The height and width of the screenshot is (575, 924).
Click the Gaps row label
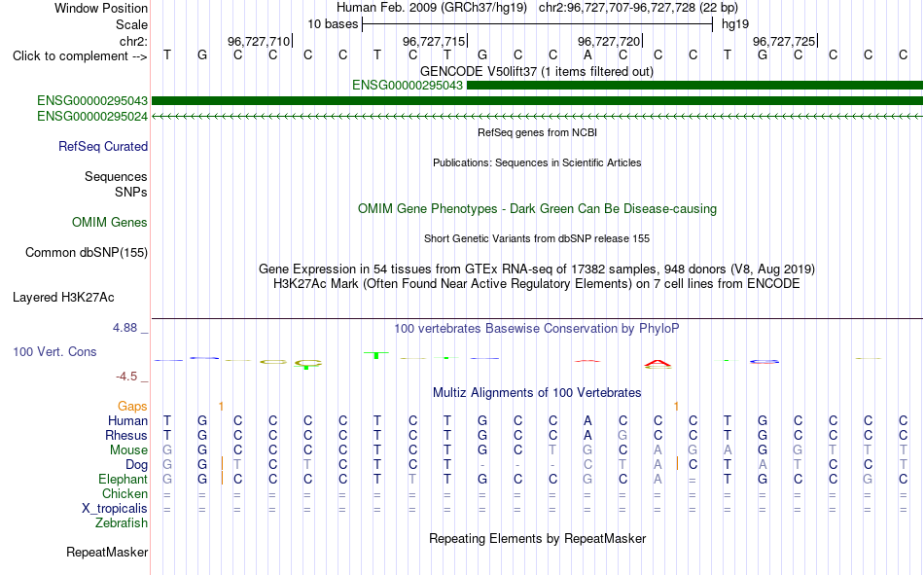(132, 406)
